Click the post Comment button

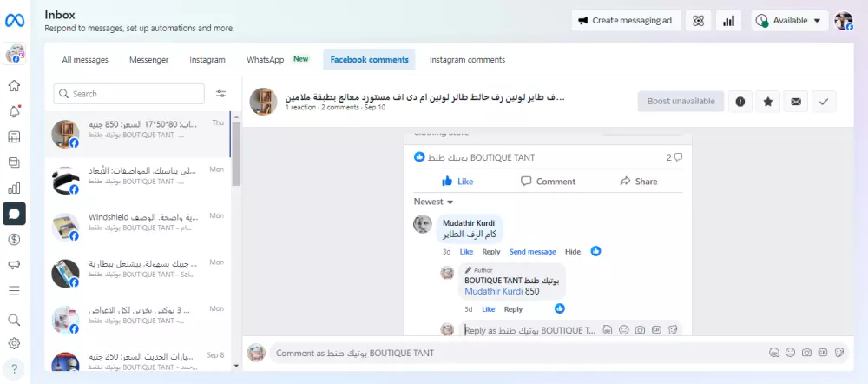tap(548, 182)
